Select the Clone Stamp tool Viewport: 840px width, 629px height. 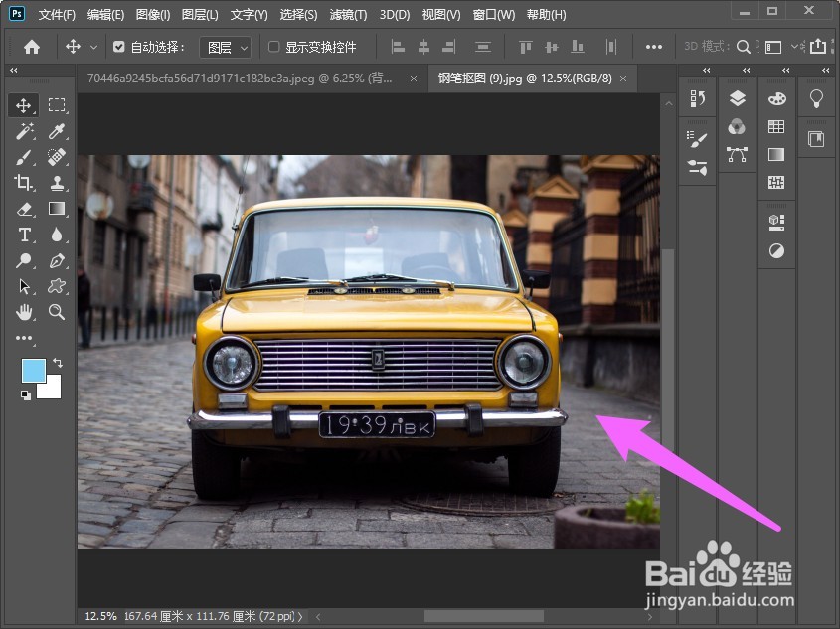(57, 183)
